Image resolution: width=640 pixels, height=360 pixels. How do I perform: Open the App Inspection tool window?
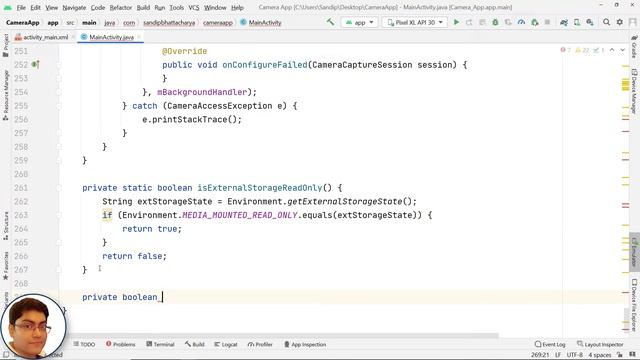coord(305,344)
